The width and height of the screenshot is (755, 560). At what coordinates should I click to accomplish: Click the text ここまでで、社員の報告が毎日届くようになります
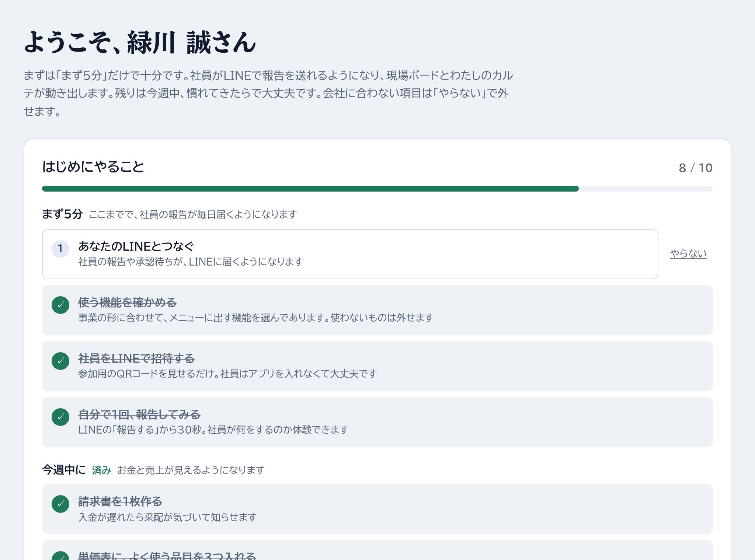pyautogui.click(x=193, y=214)
